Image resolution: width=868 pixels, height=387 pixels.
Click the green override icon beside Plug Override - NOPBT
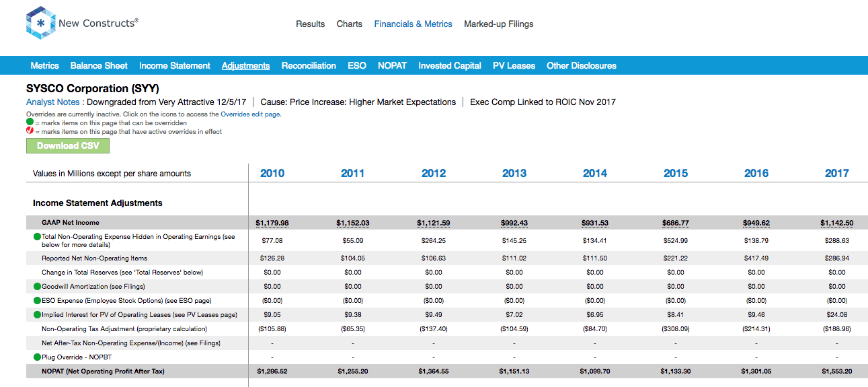coord(37,357)
